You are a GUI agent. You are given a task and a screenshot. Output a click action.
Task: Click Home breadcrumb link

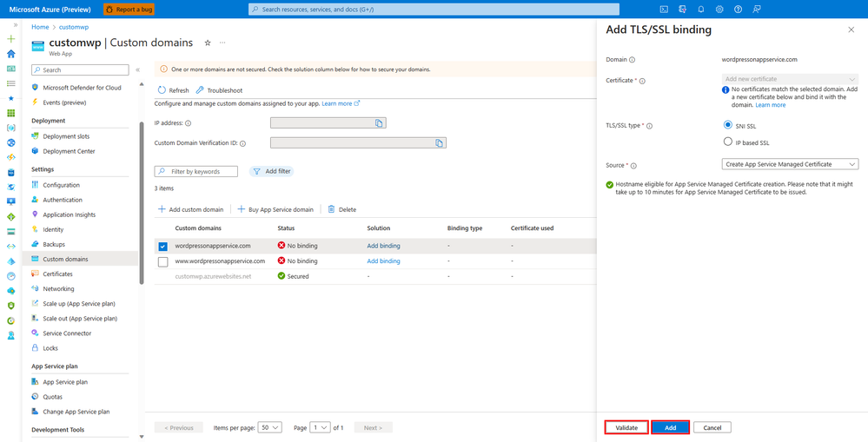coord(40,27)
